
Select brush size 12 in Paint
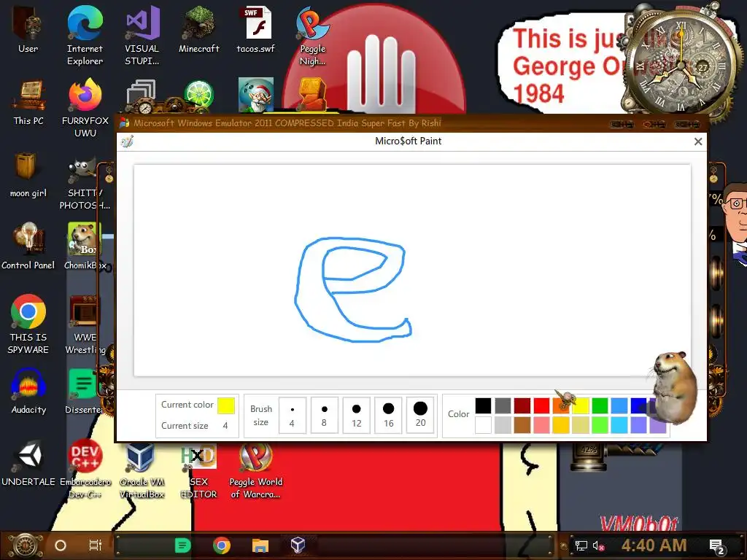point(356,415)
